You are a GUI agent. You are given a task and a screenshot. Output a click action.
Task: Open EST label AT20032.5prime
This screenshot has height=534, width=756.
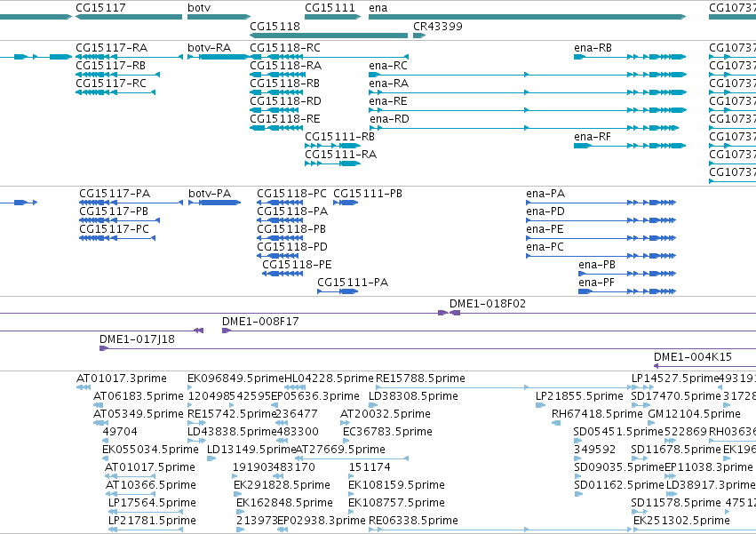[386, 415]
